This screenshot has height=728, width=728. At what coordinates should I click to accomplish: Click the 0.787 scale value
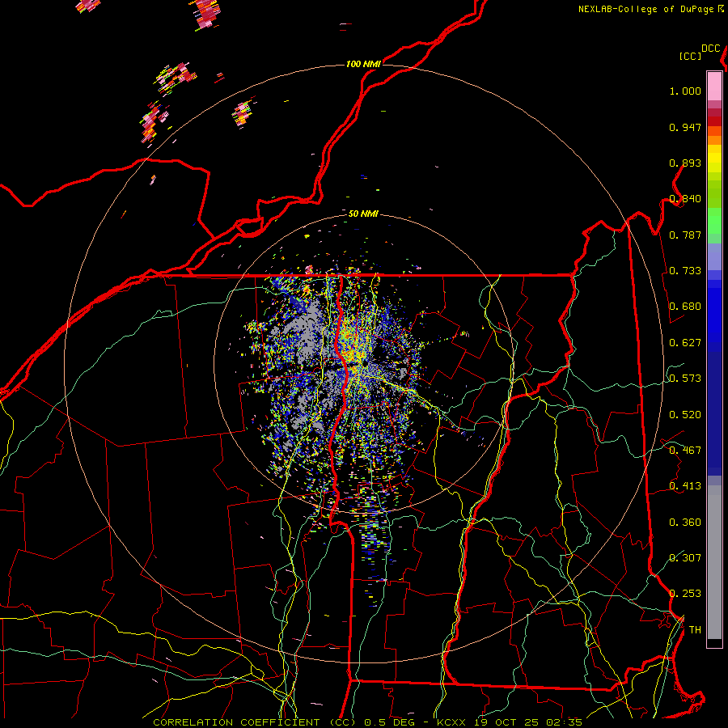685,235
